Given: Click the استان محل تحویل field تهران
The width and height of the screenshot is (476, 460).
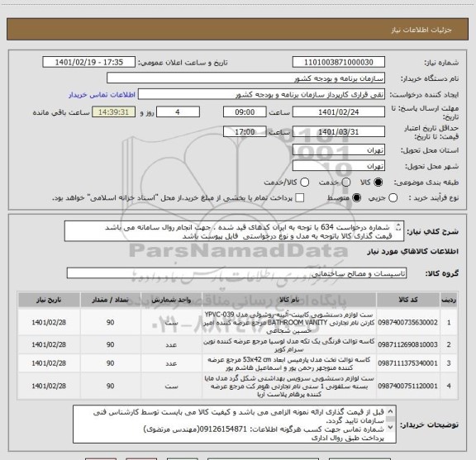Looking at the screenshot, I should pyautogui.click(x=339, y=150).
